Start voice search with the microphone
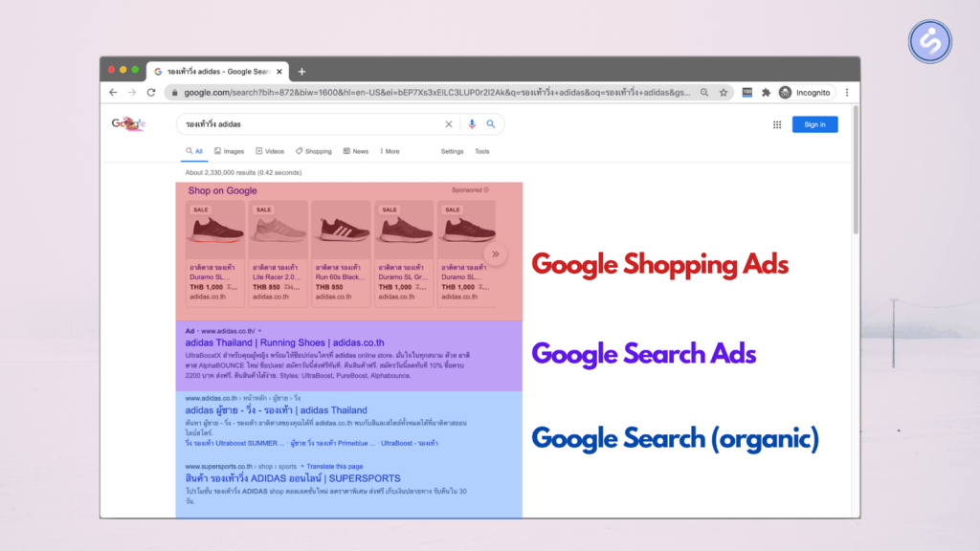The width and height of the screenshot is (980, 551). click(x=472, y=124)
